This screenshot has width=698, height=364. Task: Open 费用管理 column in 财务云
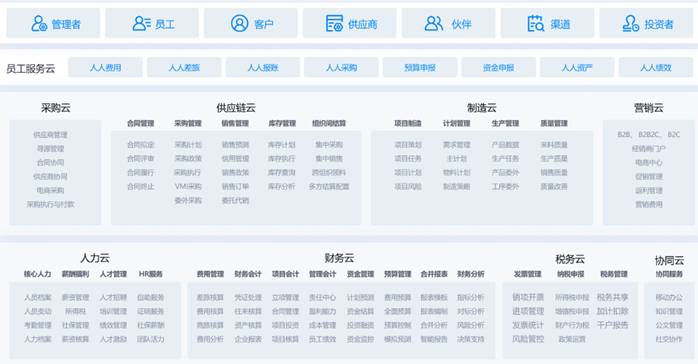210,274
